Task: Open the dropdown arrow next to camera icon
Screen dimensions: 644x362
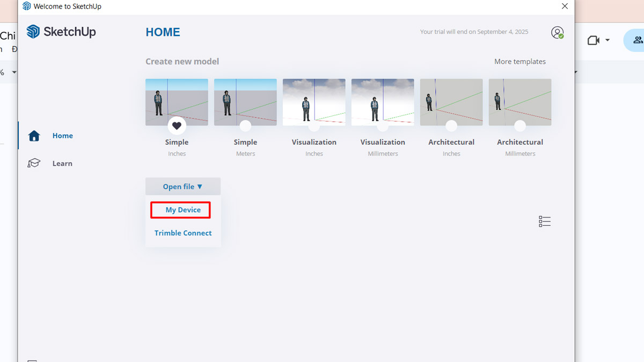Action: point(608,40)
